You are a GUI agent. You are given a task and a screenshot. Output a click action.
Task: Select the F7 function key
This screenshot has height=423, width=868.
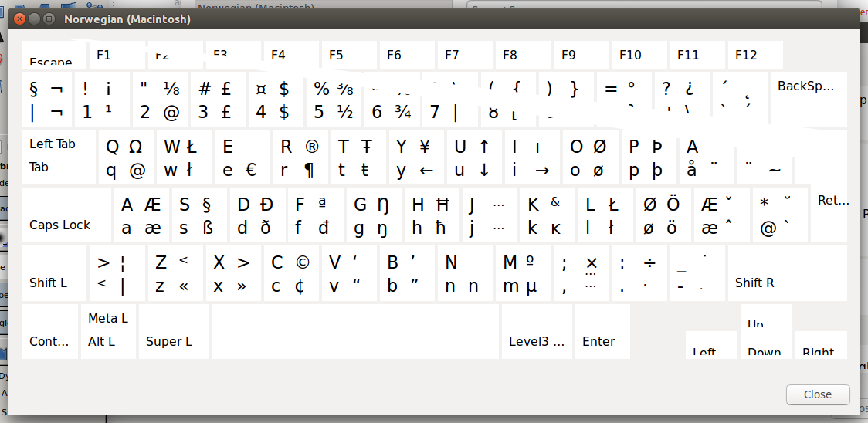(x=466, y=55)
